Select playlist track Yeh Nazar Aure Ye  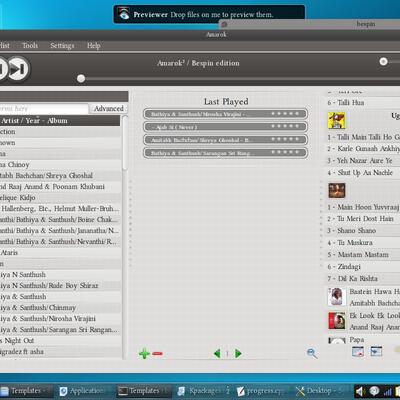pos(362,161)
